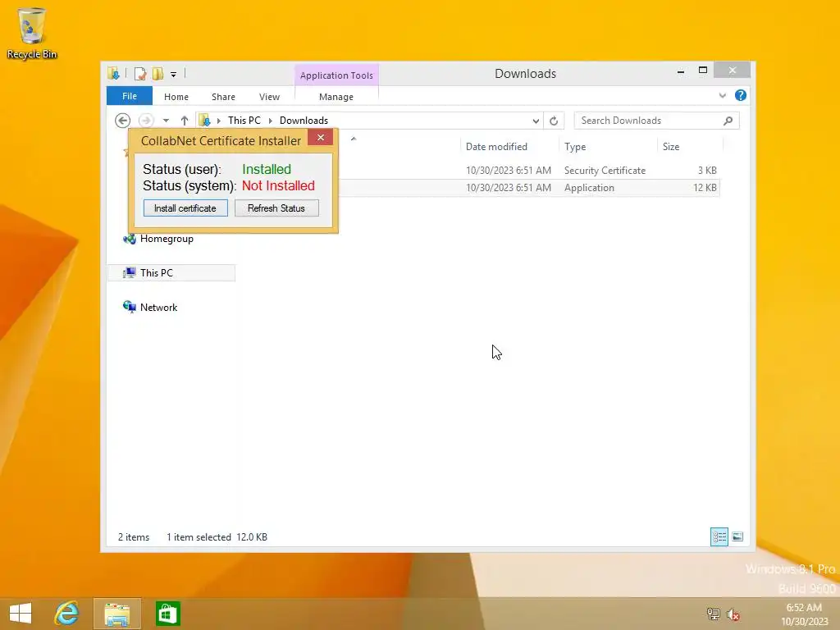Click the 3 KB size cell

tap(707, 171)
